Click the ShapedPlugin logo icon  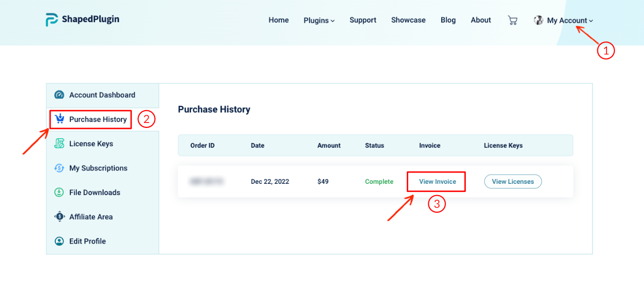(x=52, y=20)
